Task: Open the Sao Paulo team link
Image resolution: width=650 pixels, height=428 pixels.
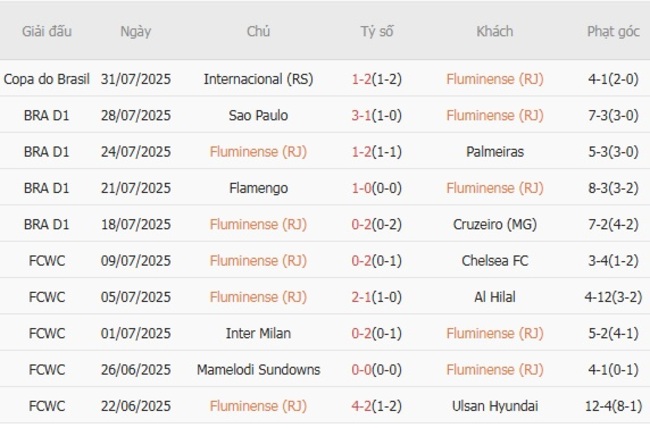Action: point(258,115)
